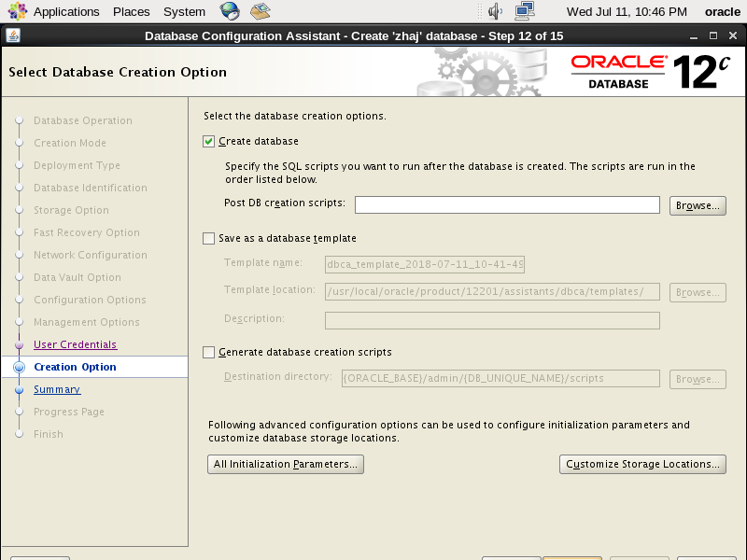Select the Creation Option step
This screenshot has height=560, width=747.
click(76, 367)
